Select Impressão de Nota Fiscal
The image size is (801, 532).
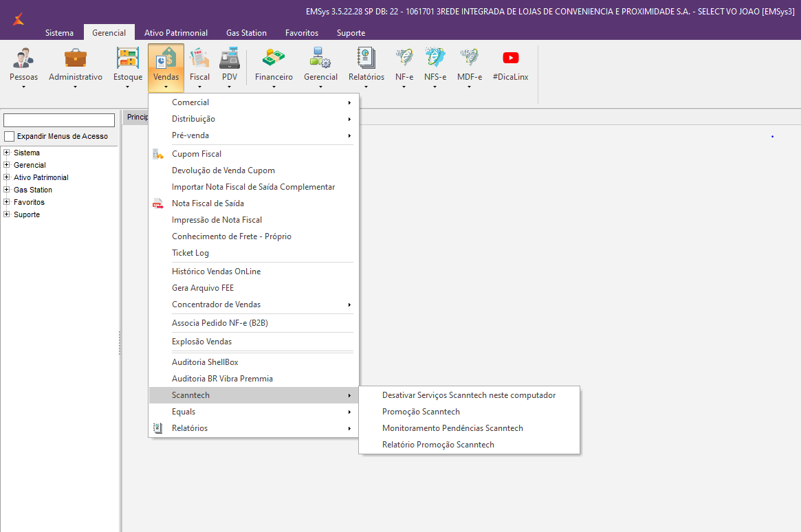click(x=254, y=220)
